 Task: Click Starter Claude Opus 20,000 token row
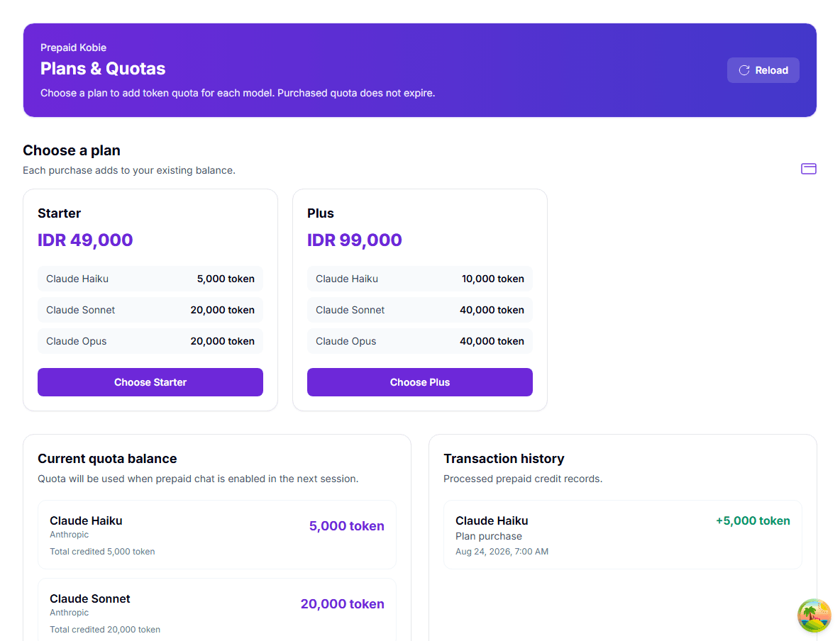pyautogui.click(x=150, y=341)
